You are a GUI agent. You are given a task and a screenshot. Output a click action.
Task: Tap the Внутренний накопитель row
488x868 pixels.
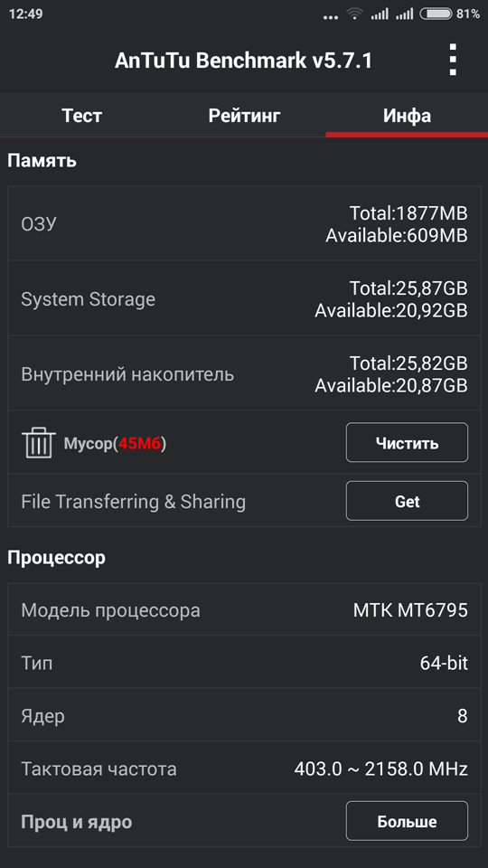[x=244, y=373]
